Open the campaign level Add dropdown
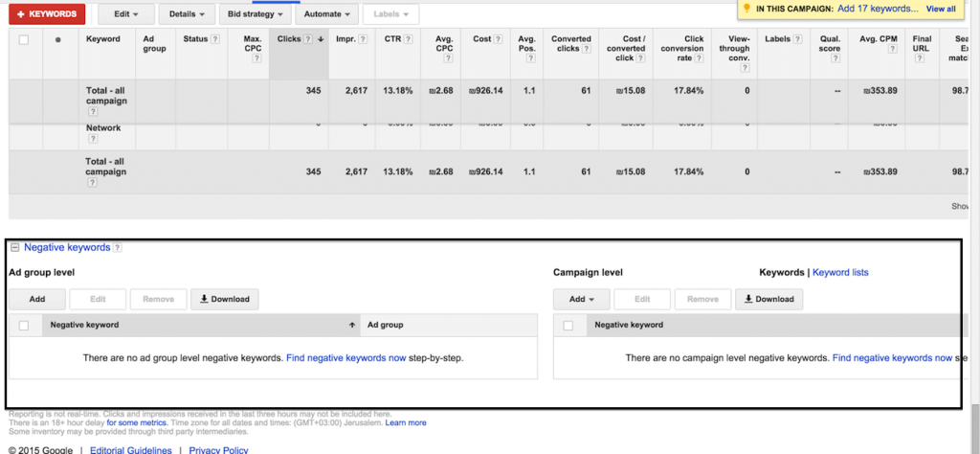This screenshot has height=454, width=980. (581, 299)
